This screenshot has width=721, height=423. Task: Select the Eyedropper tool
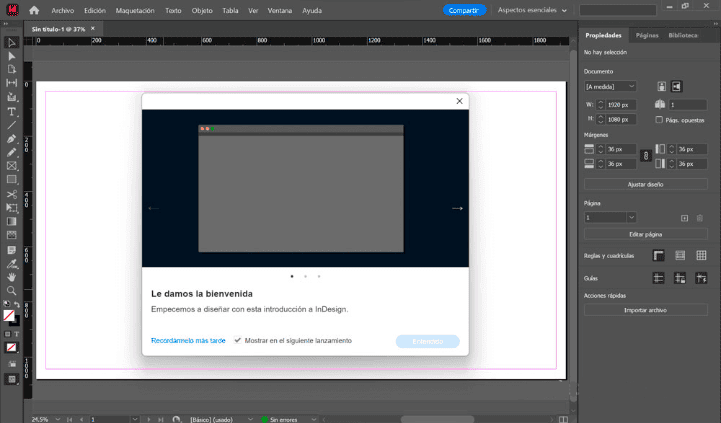(11, 264)
